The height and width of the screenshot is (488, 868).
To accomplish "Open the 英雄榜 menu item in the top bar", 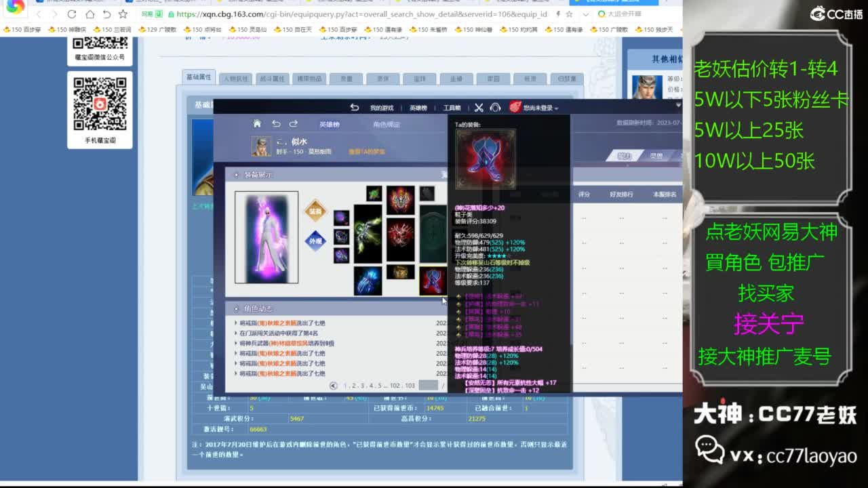I will [x=418, y=108].
